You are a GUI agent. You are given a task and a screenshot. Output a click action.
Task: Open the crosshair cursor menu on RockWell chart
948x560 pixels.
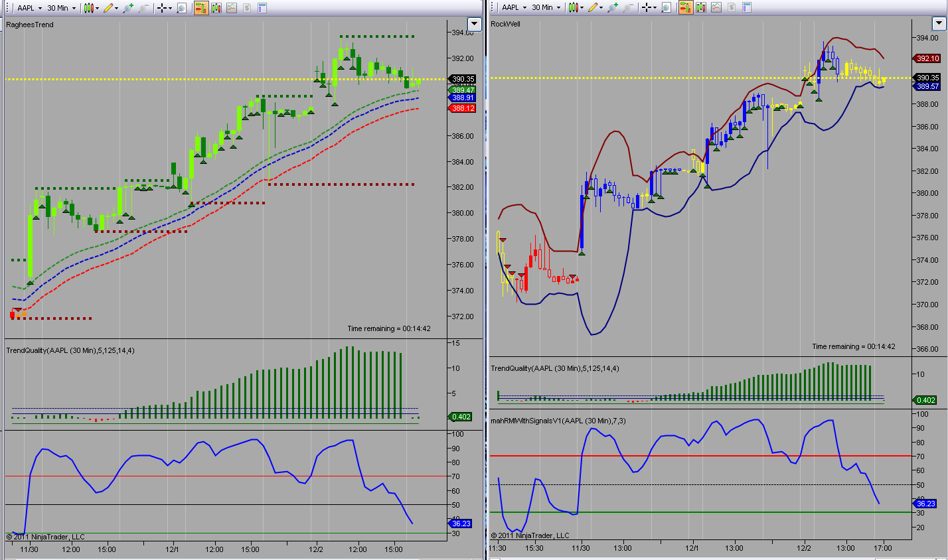(x=649, y=8)
